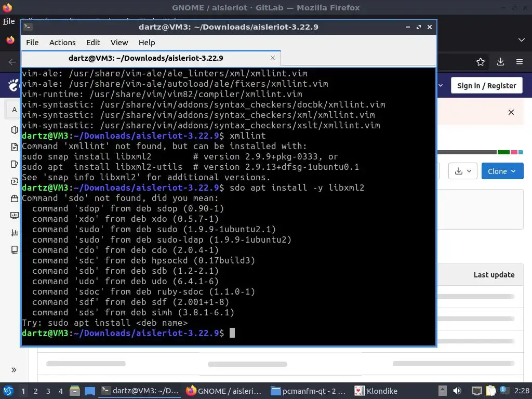Click the panel clock showing 2:28
Viewport: 532px width, 399px height.
pyautogui.click(x=522, y=391)
